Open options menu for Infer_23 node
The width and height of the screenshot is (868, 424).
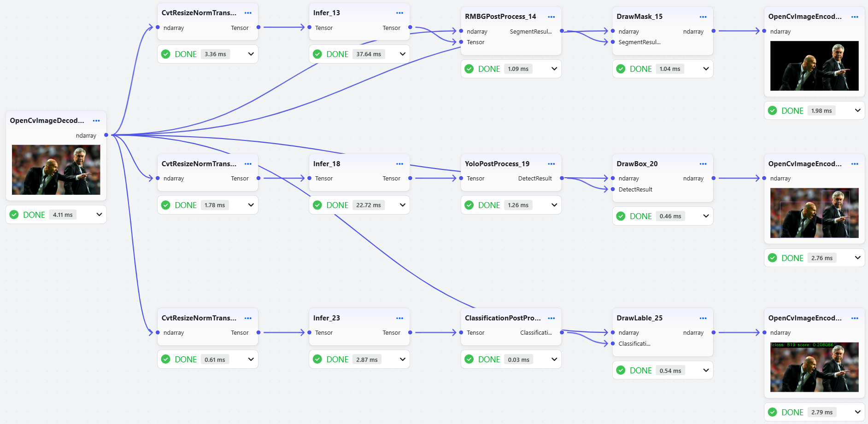point(399,318)
